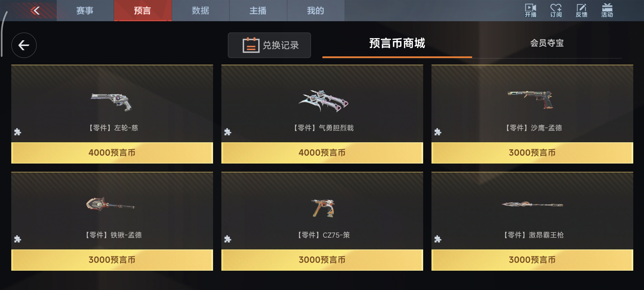Tap the round back arrow icon
The image size is (644, 290).
pyautogui.click(x=24, y=45)
